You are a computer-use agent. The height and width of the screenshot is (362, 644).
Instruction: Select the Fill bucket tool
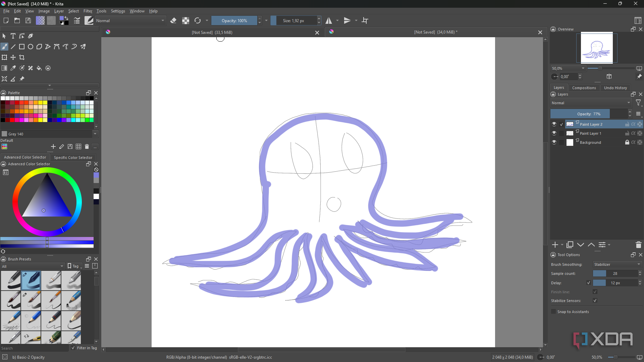pos(39,68)
